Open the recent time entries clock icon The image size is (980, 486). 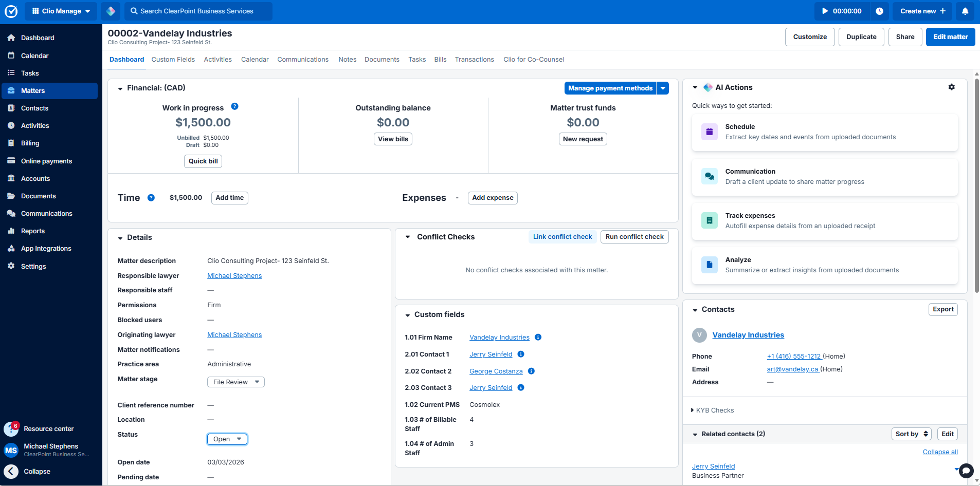[x=880, y=11]
